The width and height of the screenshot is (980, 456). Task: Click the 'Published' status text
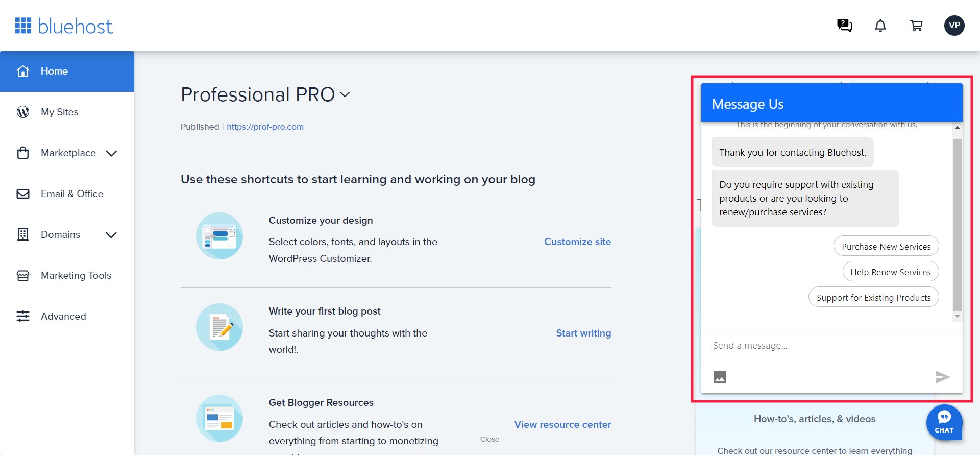pos(200,127)
